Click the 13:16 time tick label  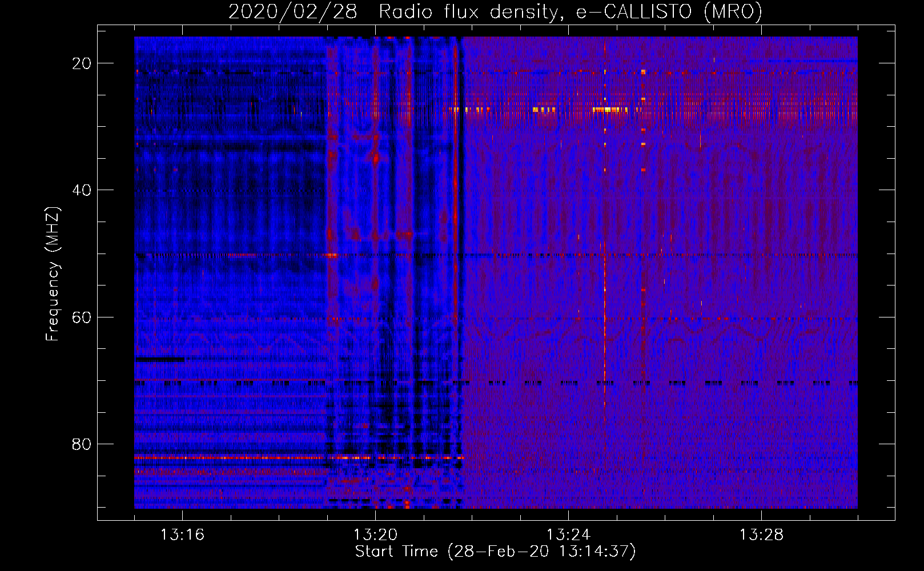click(x=182, y=535)
